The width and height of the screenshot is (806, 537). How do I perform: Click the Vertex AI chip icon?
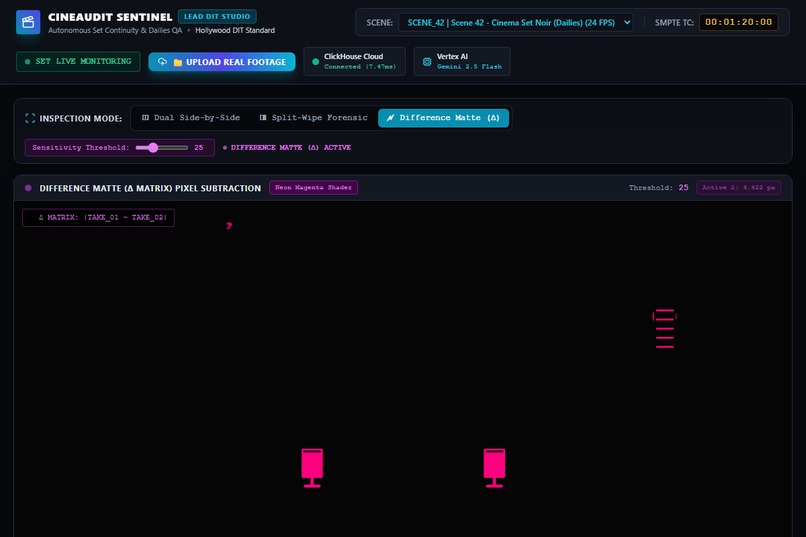pyautogui.click(x=427, y=62)
